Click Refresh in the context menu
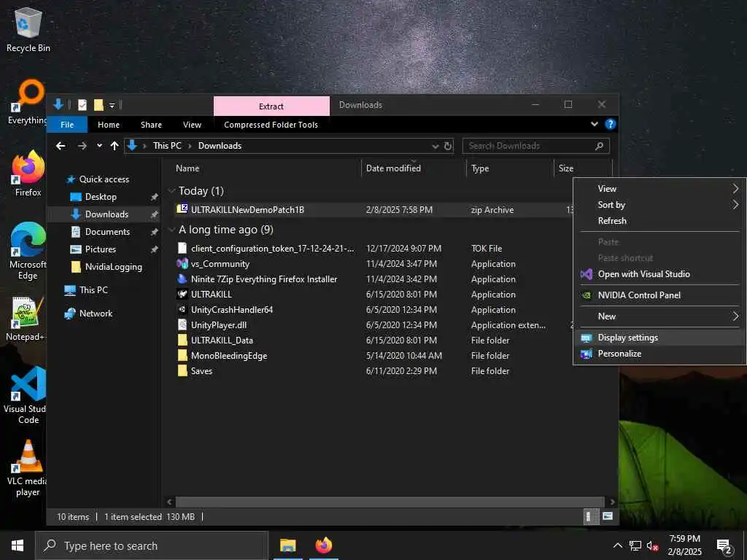This screenshot has width=747, height=560. point(659,221)
